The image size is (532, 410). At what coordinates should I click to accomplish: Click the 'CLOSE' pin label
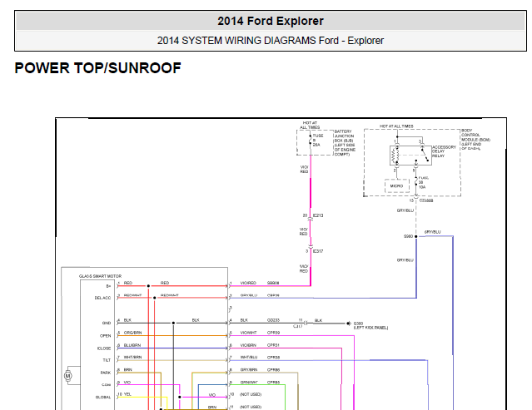coord(104,348)
